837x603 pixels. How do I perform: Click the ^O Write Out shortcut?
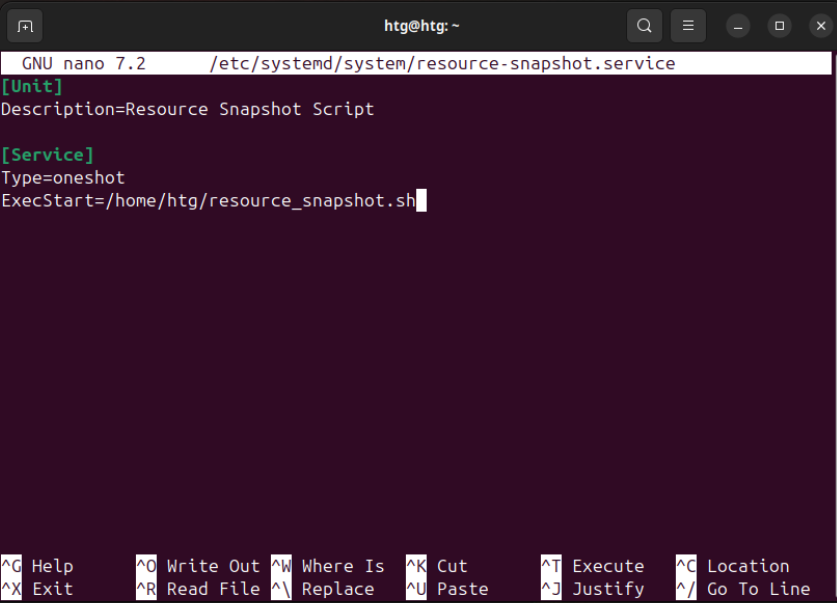tap(198, 566)
